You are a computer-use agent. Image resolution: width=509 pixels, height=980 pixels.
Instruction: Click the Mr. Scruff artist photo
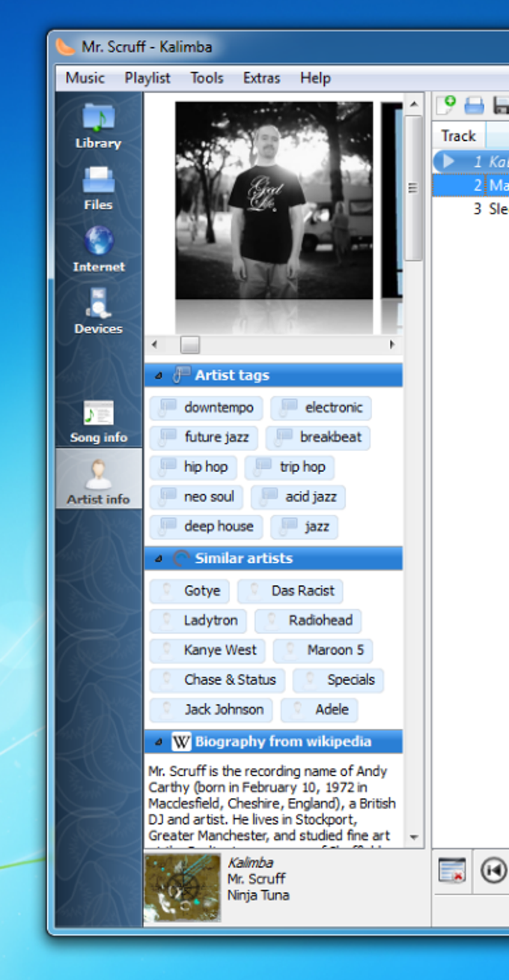point(274,201)
